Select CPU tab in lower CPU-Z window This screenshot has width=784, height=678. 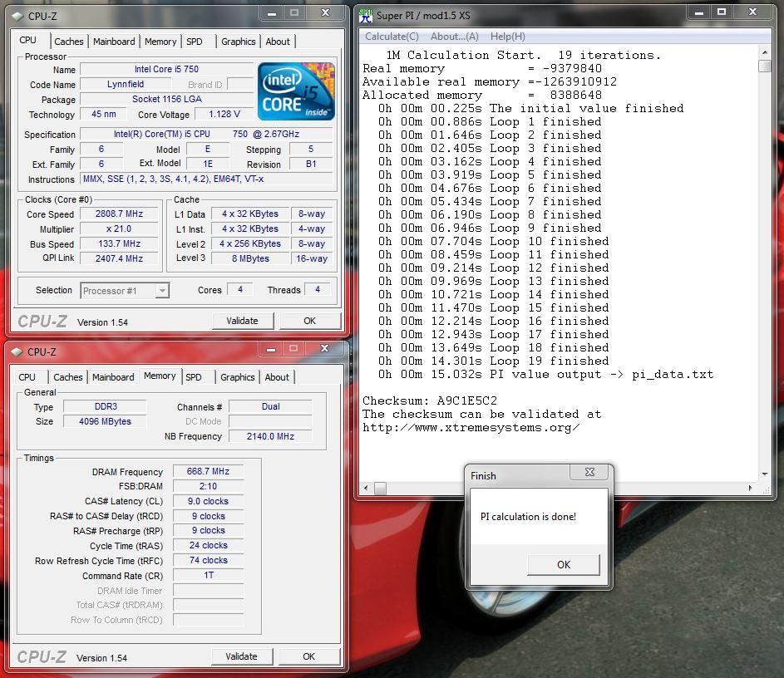point(27,377)
